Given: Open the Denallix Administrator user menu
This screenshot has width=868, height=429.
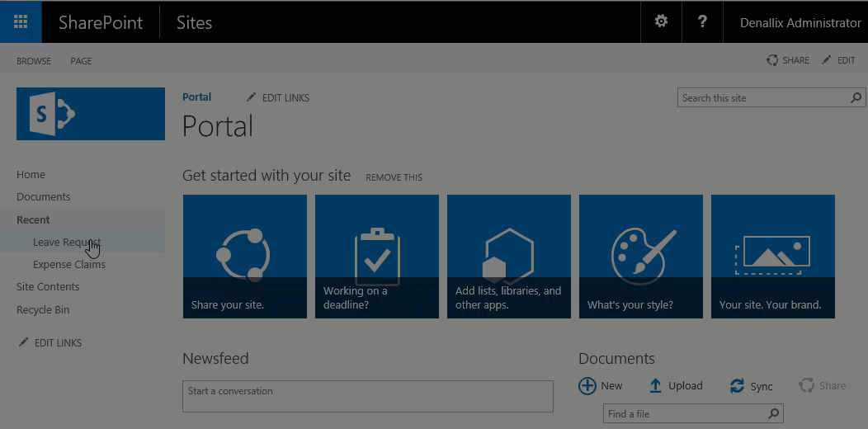Looking at the screenshot, I should (x=800, y=23).
